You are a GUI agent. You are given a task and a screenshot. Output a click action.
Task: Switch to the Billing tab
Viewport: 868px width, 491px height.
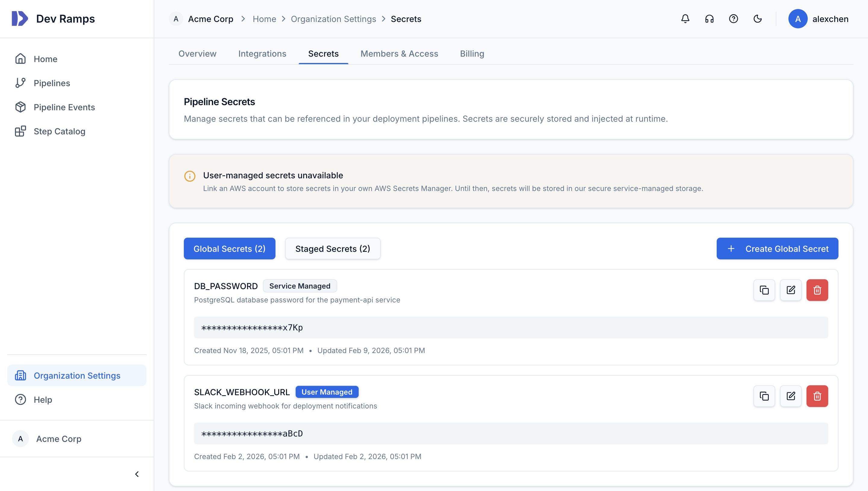[472, 54]
